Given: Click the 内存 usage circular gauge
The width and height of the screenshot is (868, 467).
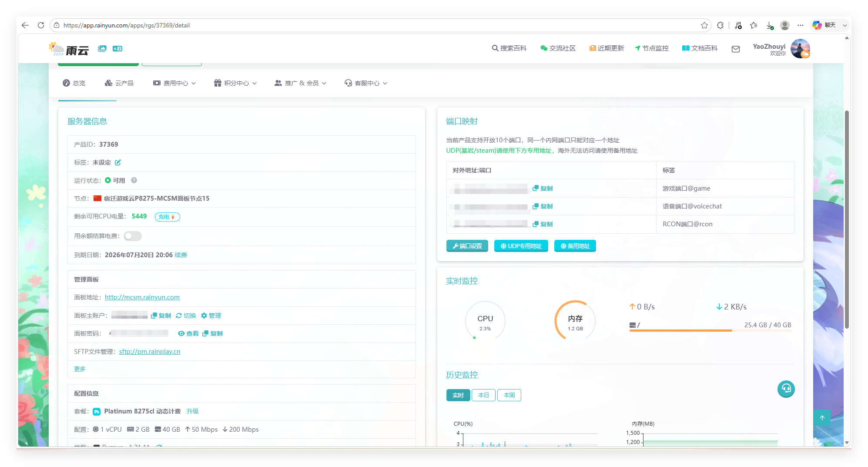Looking at the screenshot, I should (x=575, y=321).
